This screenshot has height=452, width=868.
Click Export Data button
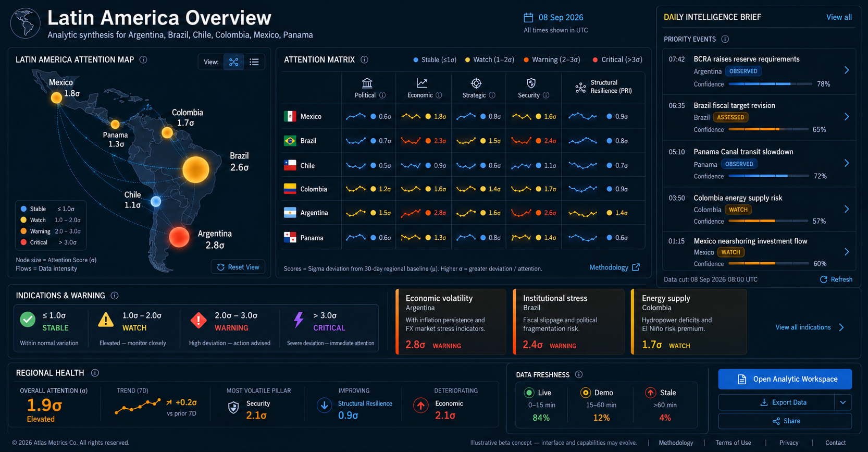[776, 402]
